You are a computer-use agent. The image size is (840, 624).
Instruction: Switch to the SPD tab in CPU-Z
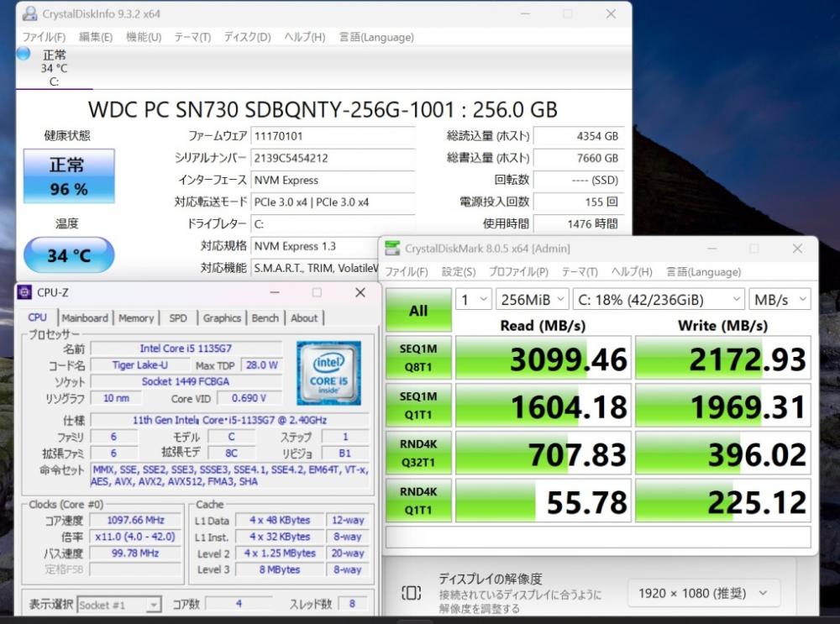click(x=178, y=318)
